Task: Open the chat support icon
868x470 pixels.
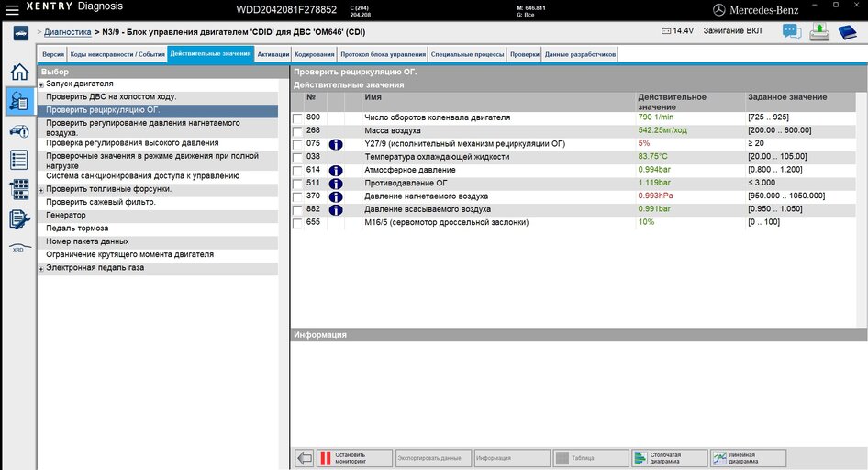Action: pyautogui.click(x=792, y=32)
